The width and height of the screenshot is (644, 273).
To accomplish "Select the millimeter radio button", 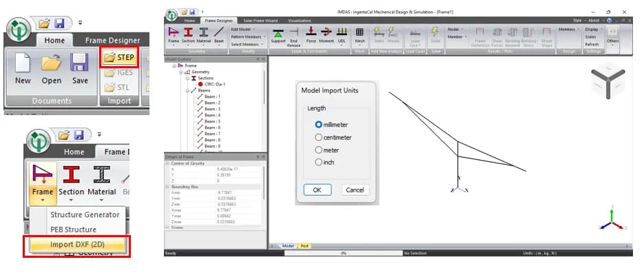I will click(318, 124).
